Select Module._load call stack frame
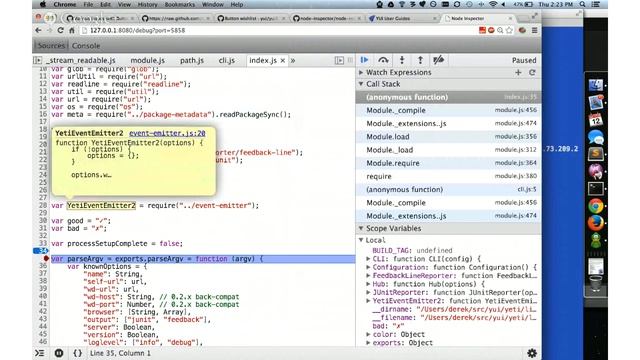640x360 pixels. pyautogui.click(x=449, y=150)
